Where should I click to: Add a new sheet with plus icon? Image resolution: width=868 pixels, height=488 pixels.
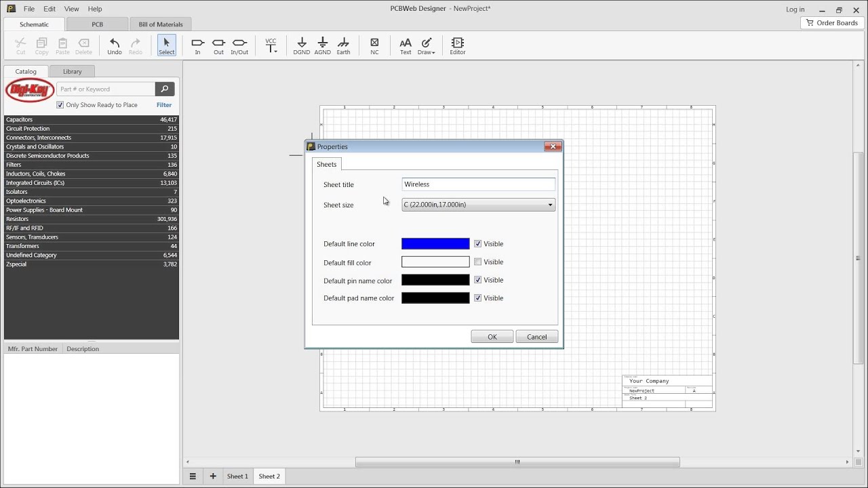(213, 476)
